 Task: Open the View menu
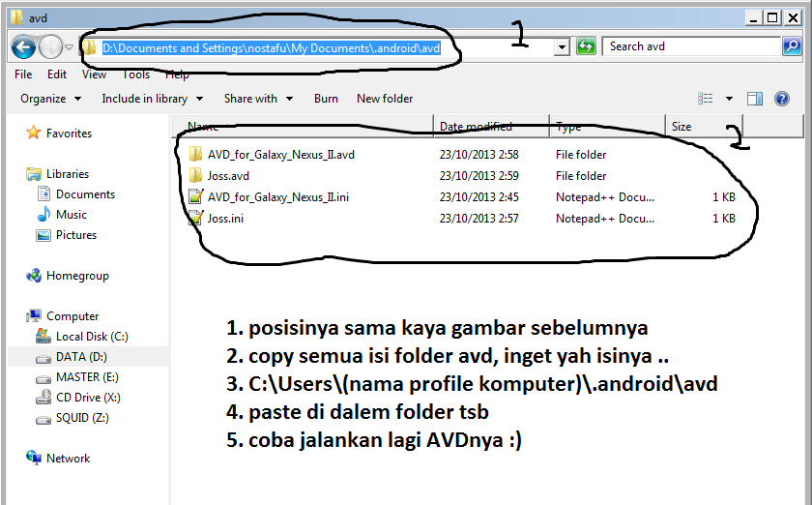(x=95, y=74)
